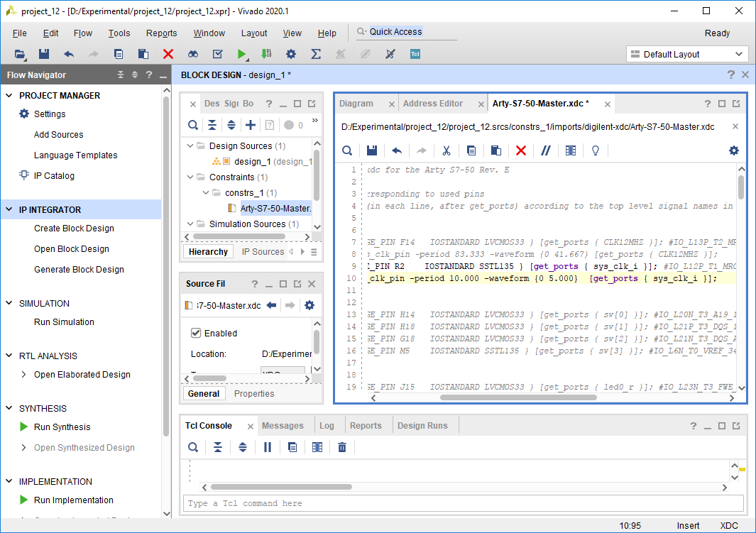Image resolution: width=756 pixels, height=533 pixels.
Task: Click the light bulb icon in editor
Action: pos(596,151)
